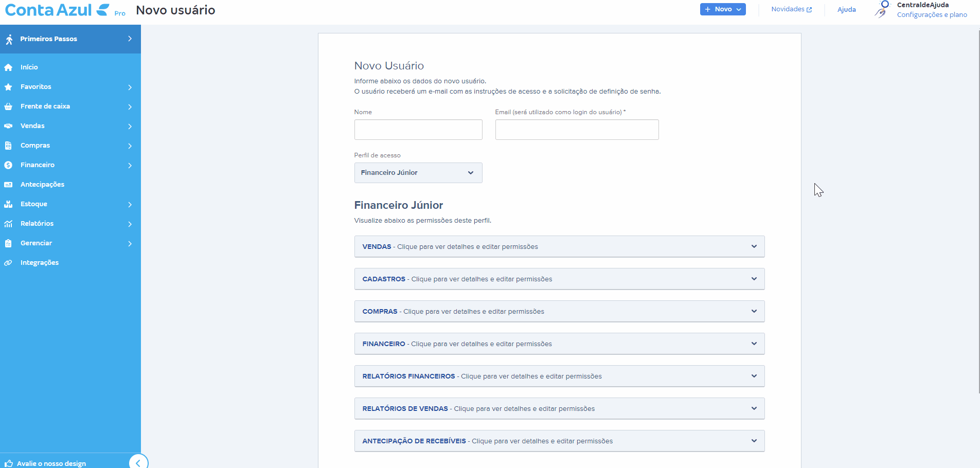Click the Primeiros Passos label
This screenshot has height=468, width=980.
pyautogui.click(x=49, y=39)
